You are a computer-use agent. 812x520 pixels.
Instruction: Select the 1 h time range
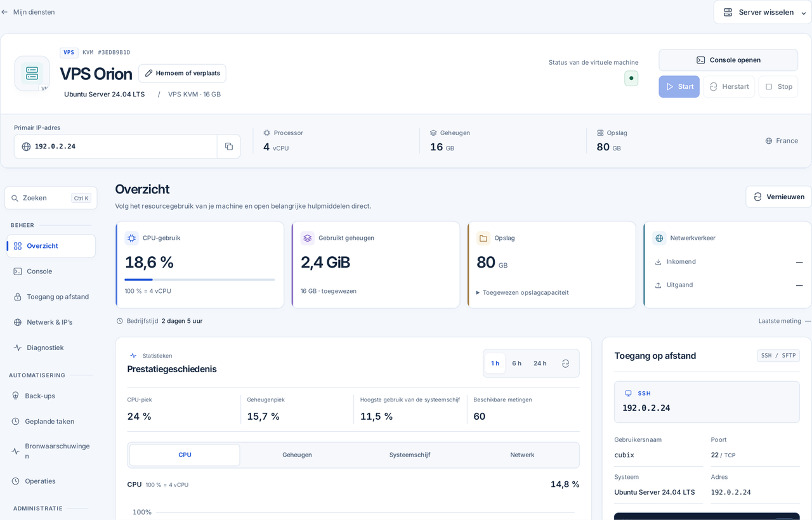495,363
